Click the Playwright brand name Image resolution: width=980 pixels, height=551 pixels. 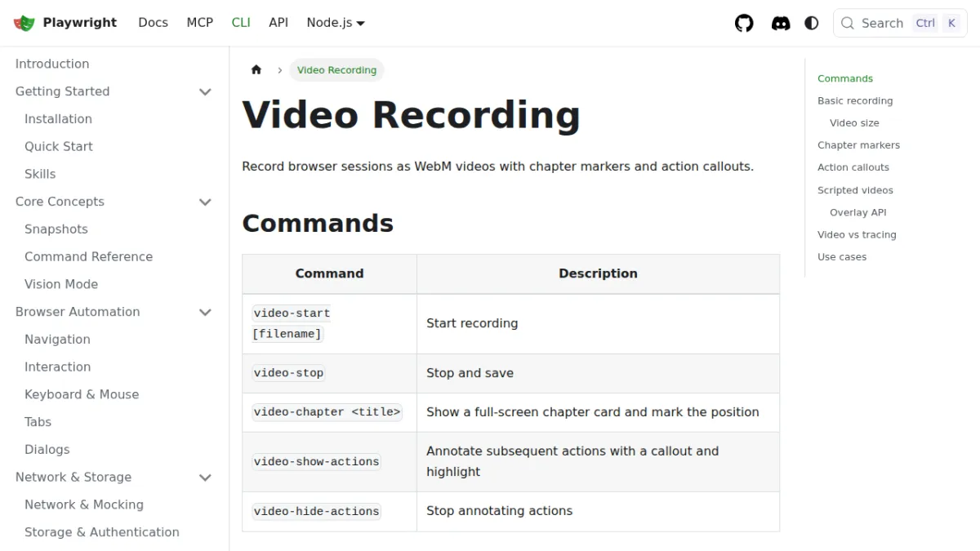point(80,23)
